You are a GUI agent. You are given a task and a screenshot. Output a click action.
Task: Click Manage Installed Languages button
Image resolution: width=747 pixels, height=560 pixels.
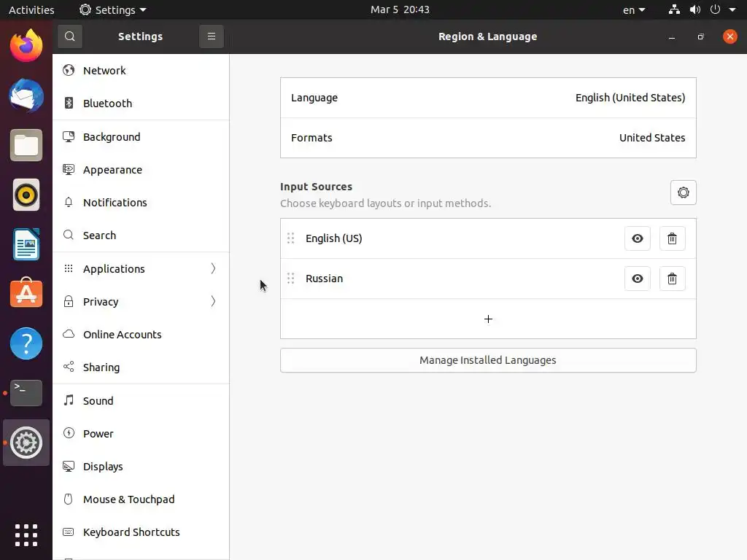pyautogui.click(x=488, y=360)
